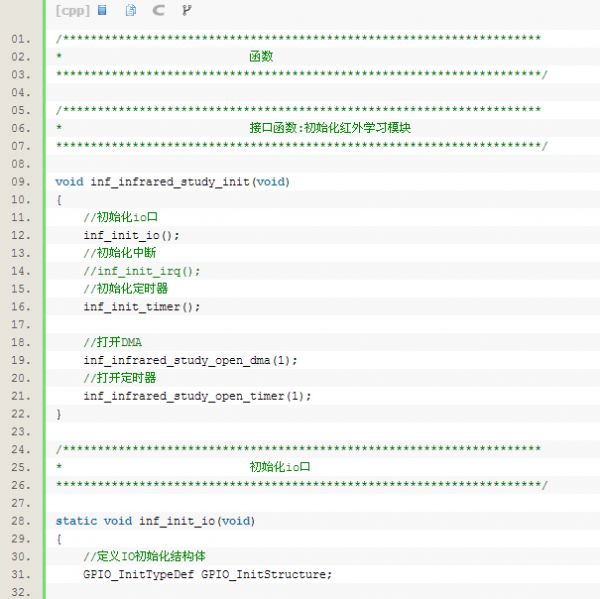600x599 pixels.
Task: Click the inf_init_io(); call line
Action: click(x=132, y=235)
